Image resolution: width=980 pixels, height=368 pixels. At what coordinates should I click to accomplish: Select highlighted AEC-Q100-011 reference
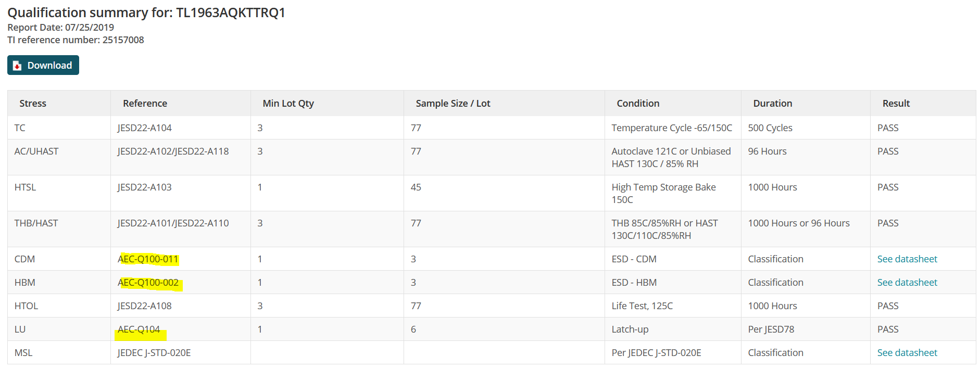(x=148, y=259)
